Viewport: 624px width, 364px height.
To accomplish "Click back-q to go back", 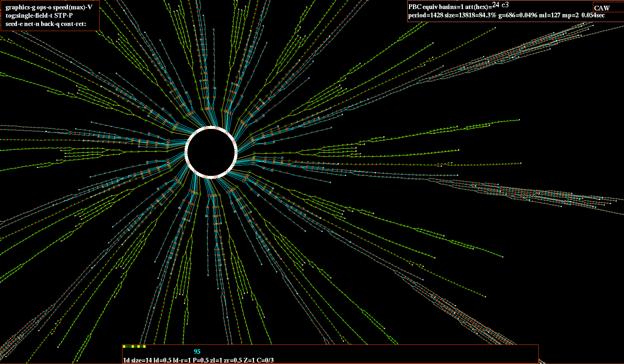I will [x=50, y=24].
